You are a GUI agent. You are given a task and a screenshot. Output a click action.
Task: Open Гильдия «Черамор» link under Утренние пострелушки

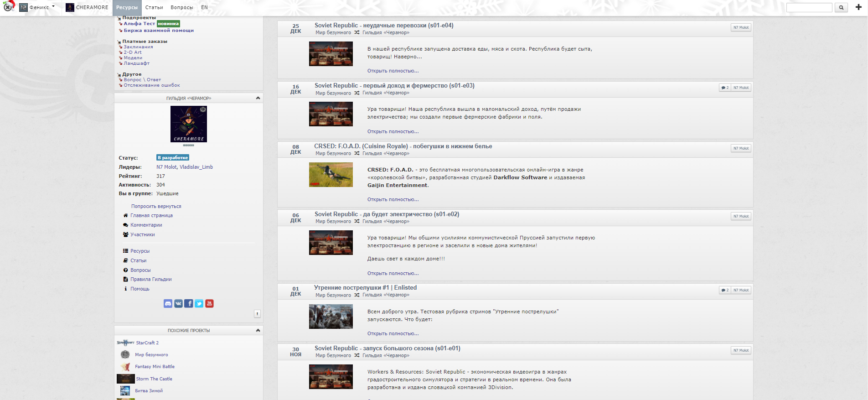pyautogui.click(x=386, y=295)
